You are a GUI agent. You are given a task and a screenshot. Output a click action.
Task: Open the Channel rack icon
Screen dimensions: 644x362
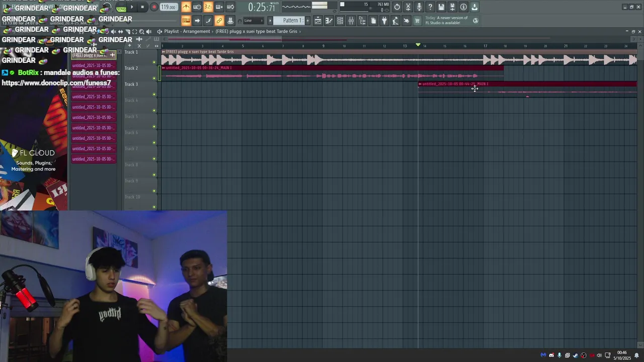pos(340,21)
